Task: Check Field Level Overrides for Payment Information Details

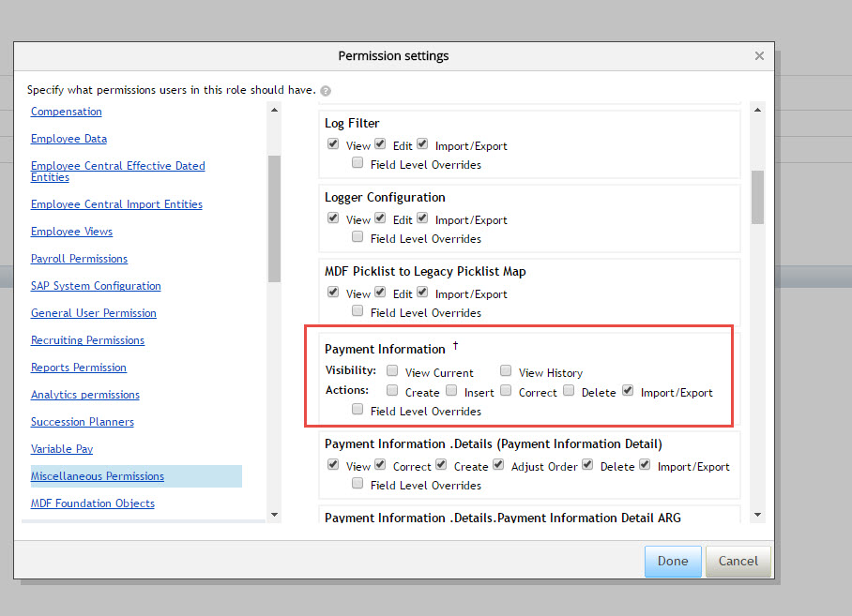Action: [x=358, y=483]
